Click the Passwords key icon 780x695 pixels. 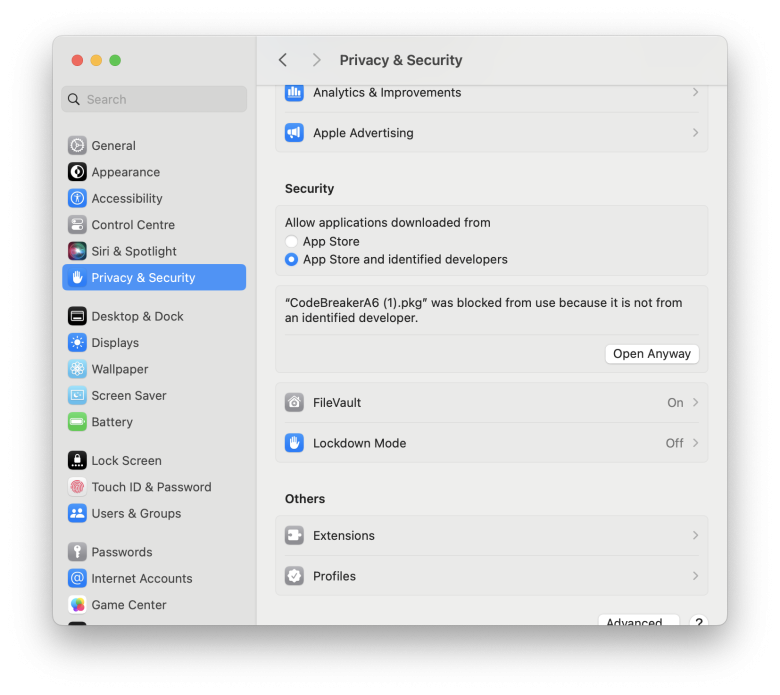[77, 552]
